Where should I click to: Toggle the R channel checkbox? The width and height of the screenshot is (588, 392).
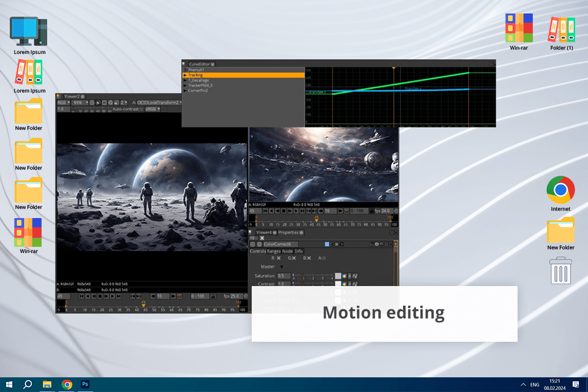(279, 258)
